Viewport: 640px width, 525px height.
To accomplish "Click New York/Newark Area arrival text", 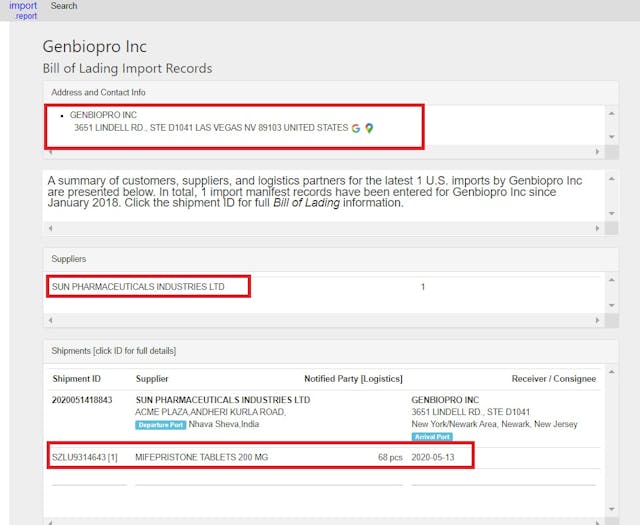I will click(x=494, y=424).
